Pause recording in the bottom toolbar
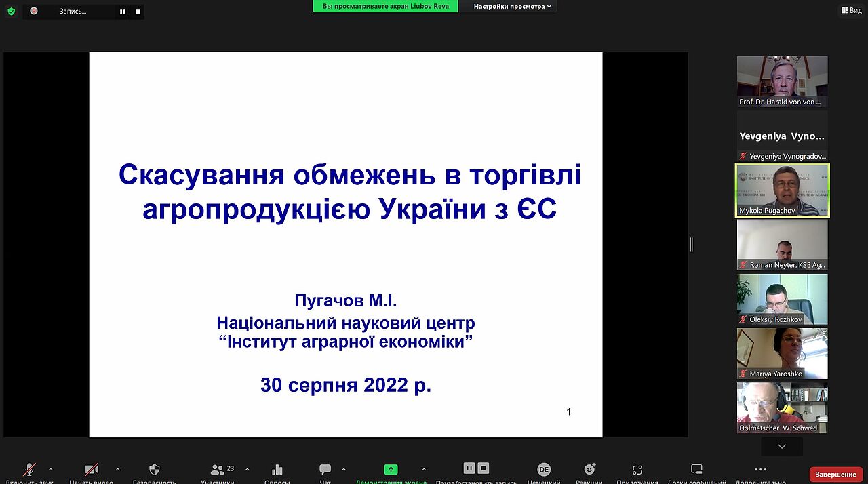This screenshot has height=484, width=868. (469, 468)
